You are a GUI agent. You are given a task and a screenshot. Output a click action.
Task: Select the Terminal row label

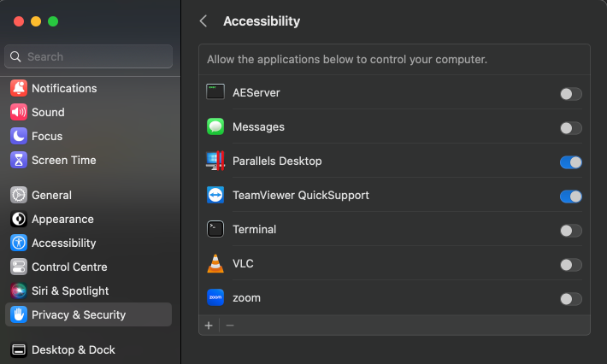click(x=254, y=229)
